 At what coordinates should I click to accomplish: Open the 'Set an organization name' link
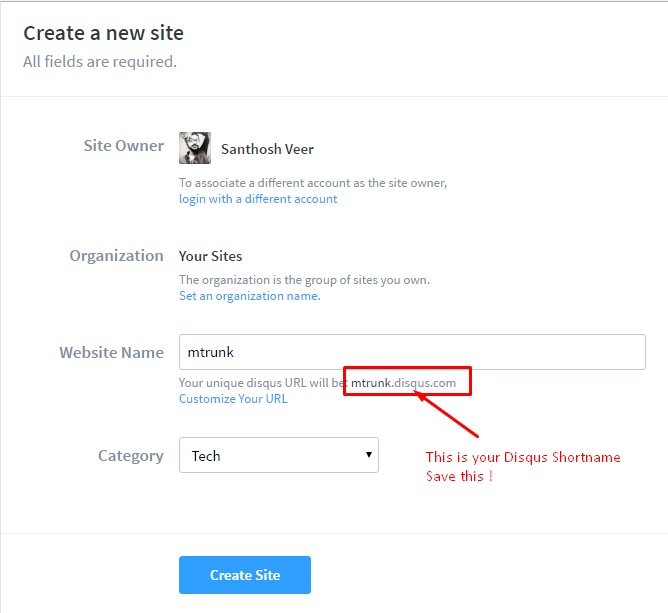249,296
